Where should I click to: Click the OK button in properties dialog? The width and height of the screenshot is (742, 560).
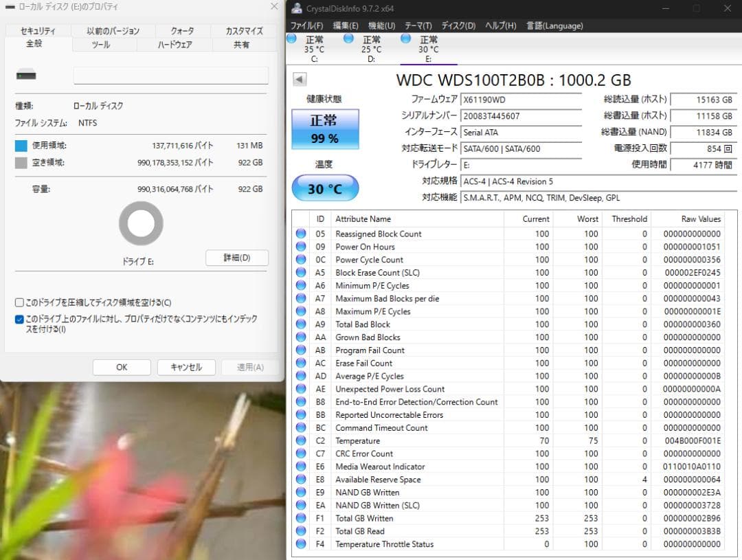point(121,367)
